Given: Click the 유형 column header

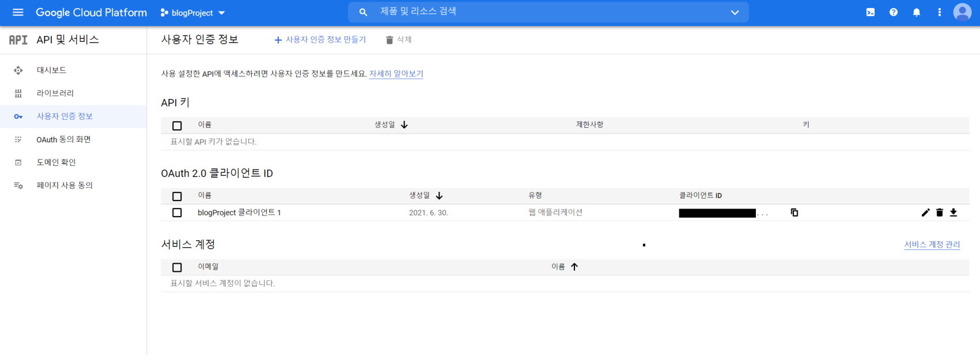Looking at the screenshot, I should (535, 196).
